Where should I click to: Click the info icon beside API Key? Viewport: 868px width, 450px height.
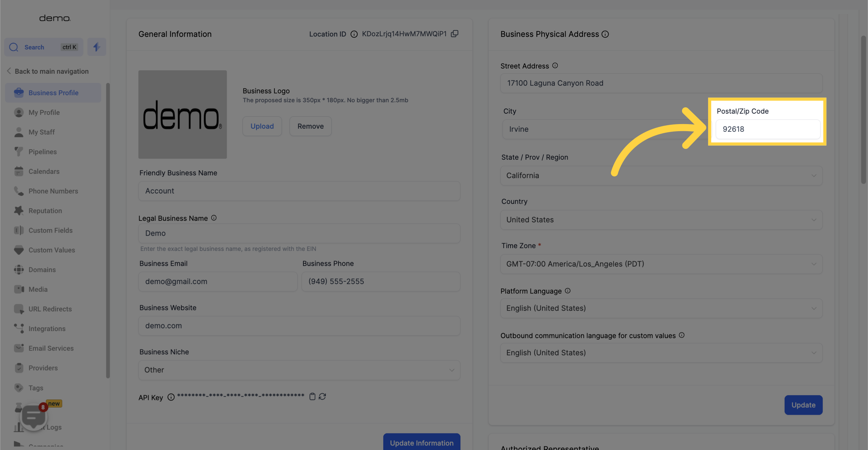point(171,397)
